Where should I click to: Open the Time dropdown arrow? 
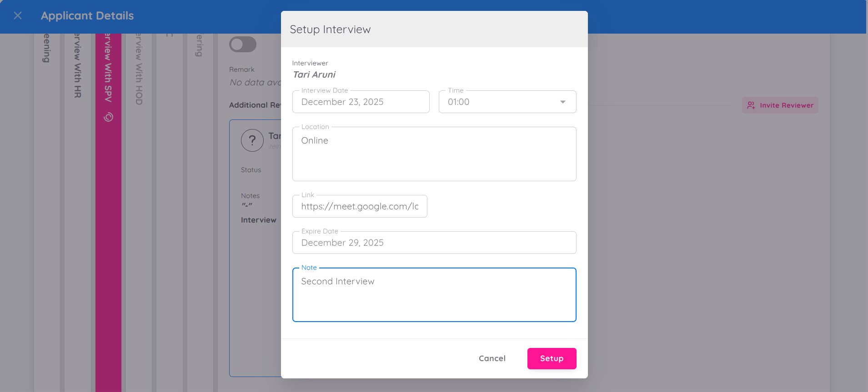(x=563, y=102)
